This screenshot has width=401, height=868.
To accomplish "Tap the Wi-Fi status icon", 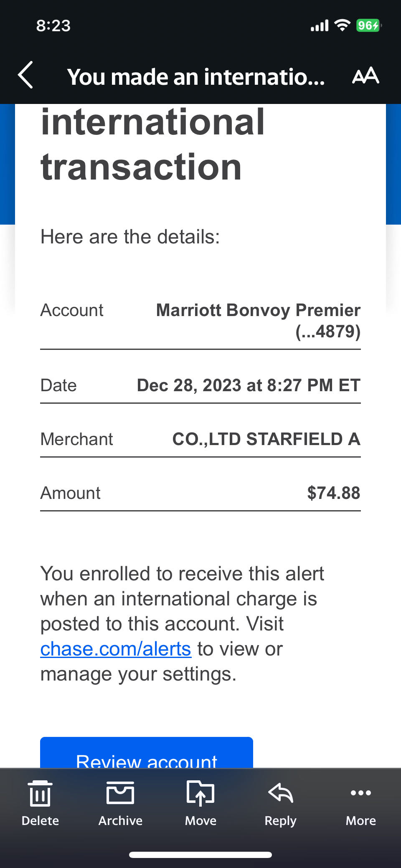I will pos(343,25).
